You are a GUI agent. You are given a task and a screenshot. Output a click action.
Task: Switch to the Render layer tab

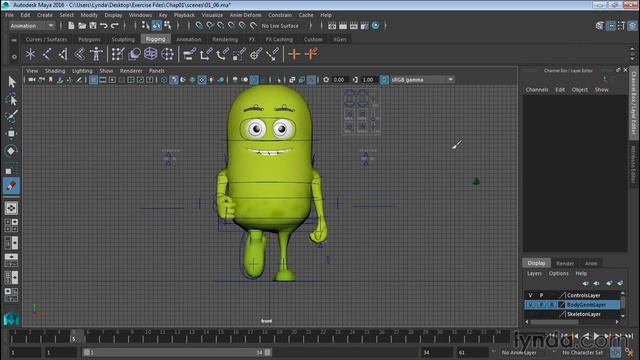565,263
